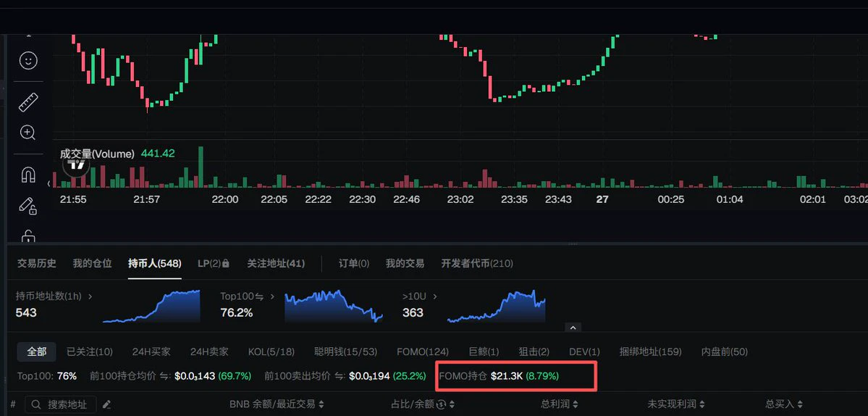
Task: Open the 订单(0) tab
Action: click(x=354, y=264)
